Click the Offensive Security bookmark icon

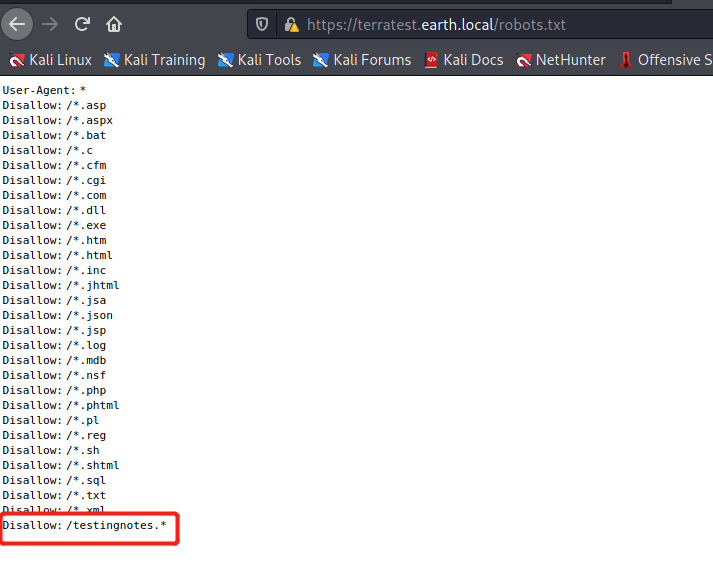(x=626, y=60)
